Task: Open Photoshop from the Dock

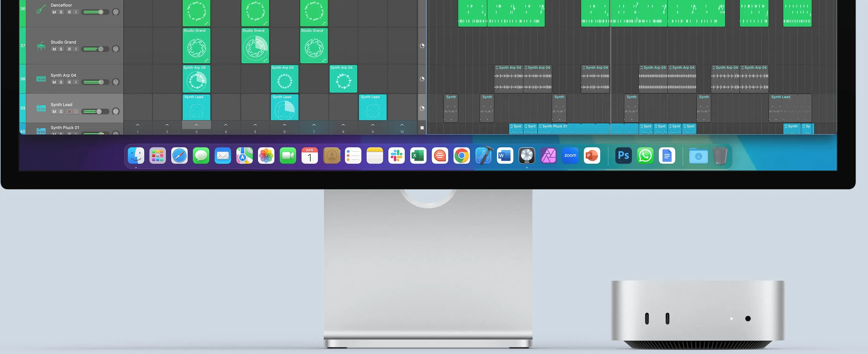Action: [x=623, y=156]
